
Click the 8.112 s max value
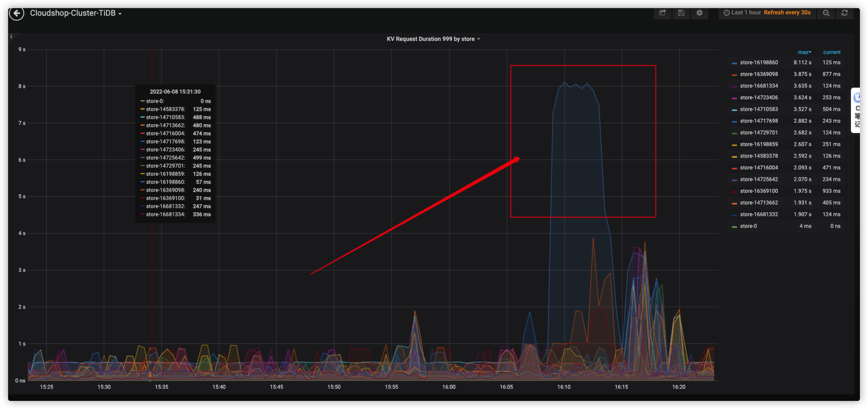tap(802, 63)
